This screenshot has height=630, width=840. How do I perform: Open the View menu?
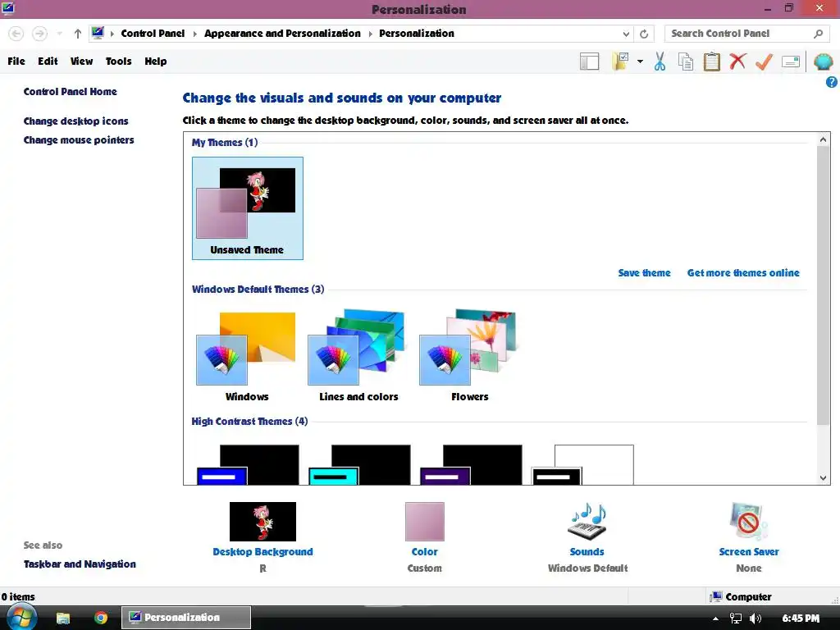[81, 61]
